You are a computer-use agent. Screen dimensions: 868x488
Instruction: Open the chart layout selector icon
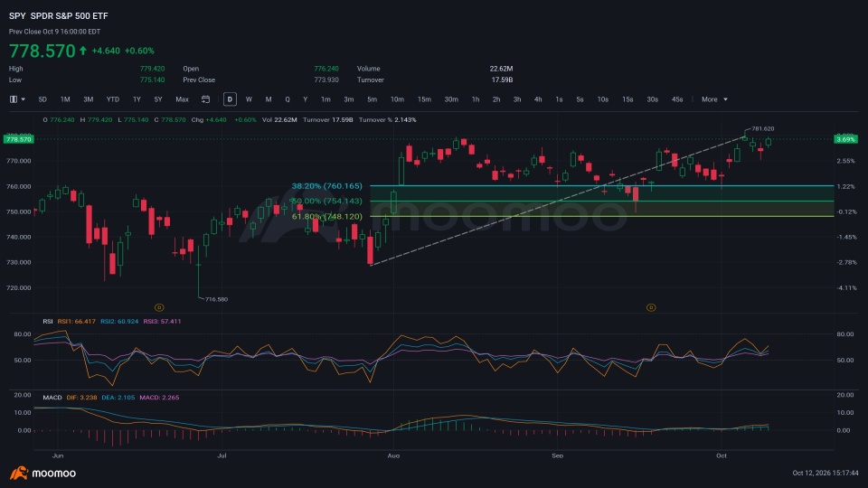[x=16, y=99]
